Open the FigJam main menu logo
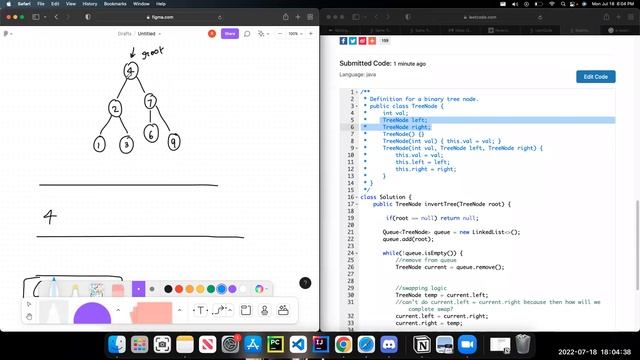The height and width of the screenshot is (360, 640). pyautogui.click(x=6, y=33)
